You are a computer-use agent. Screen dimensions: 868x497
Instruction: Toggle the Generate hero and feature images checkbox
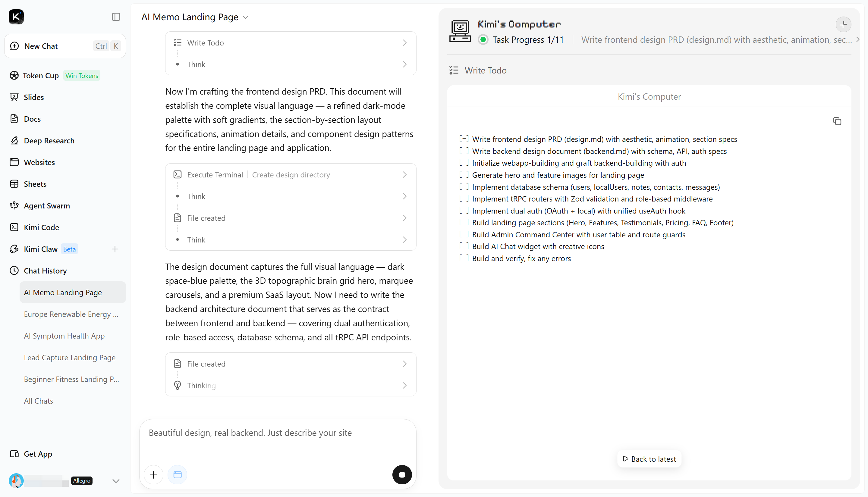(x=464, y=175)
